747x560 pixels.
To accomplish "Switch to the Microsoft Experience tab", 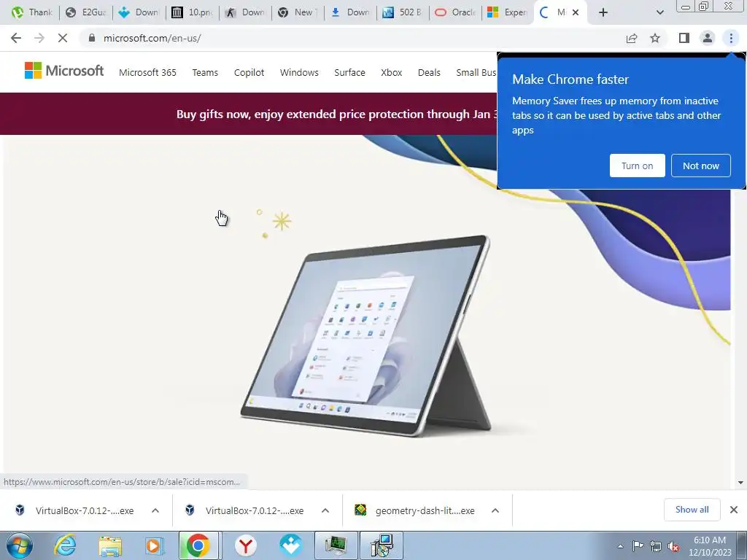I will click(x=508, y=12).
